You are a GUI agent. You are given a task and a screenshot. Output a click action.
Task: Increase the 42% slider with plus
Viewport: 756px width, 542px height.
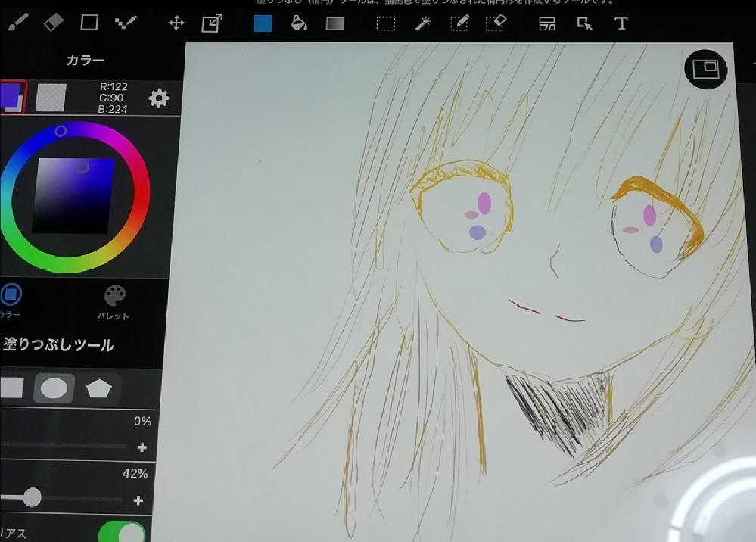point(138,500)
